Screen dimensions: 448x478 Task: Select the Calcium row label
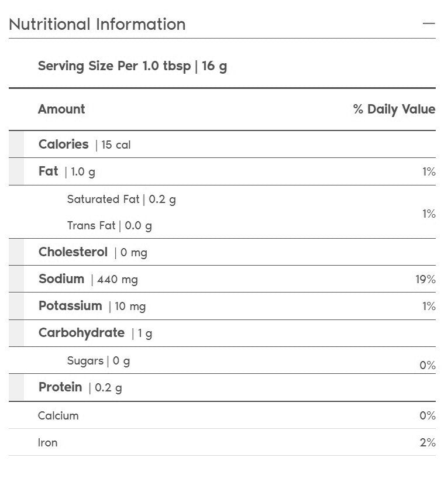[x=58, y=415]
